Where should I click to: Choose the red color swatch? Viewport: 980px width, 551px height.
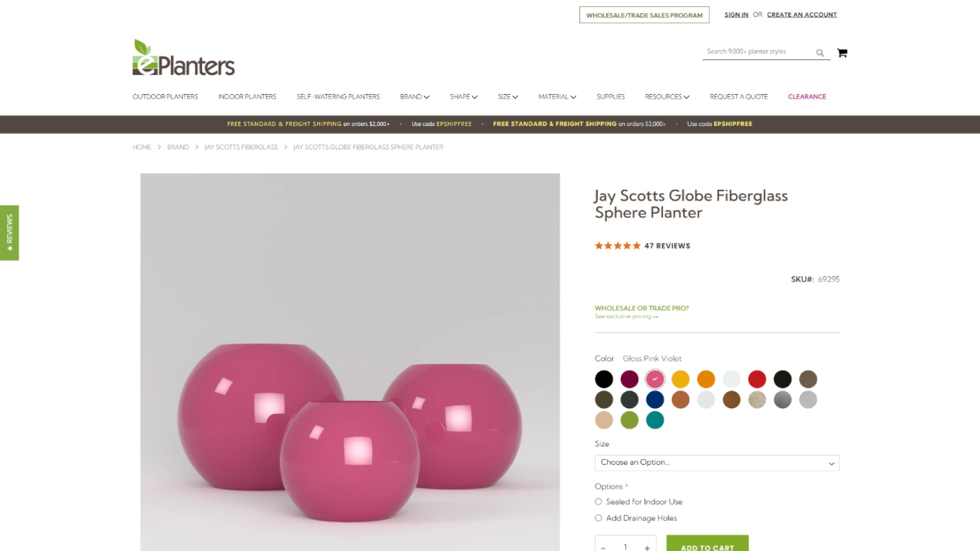tap(756, 379)
